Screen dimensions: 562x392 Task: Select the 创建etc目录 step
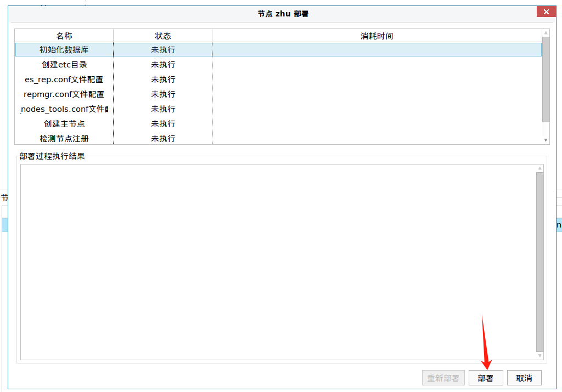64,65
